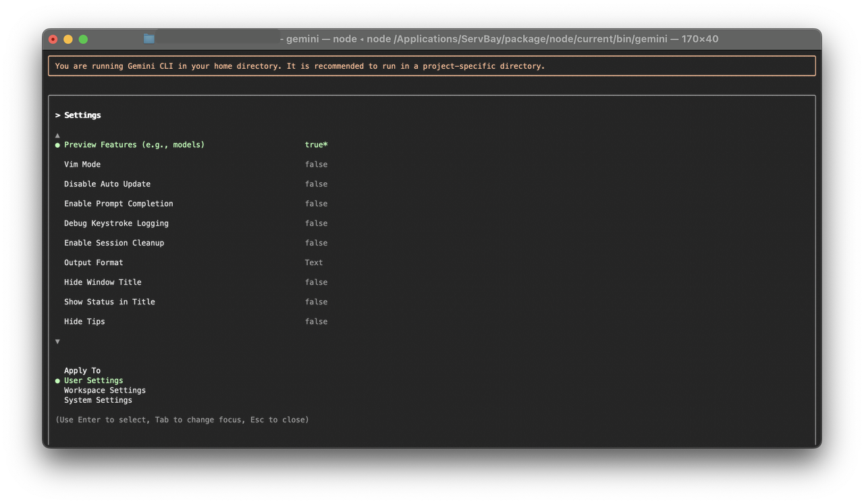Viewport: 864px width, 504px height.
Task: Open the Output Format selector
Action: pyautogui.click(x=92, y=262)
